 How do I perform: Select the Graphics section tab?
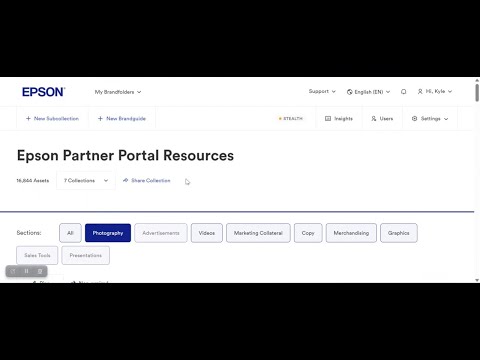pyautogui.click(x=399, y=233)
